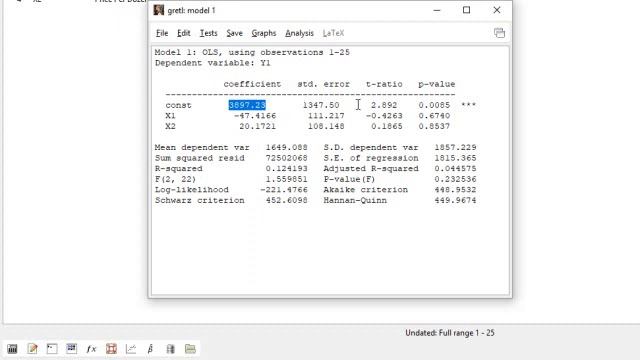
Task: Click const p-value 0.0085
Action: pyautogui.click(x=434, y=105)
